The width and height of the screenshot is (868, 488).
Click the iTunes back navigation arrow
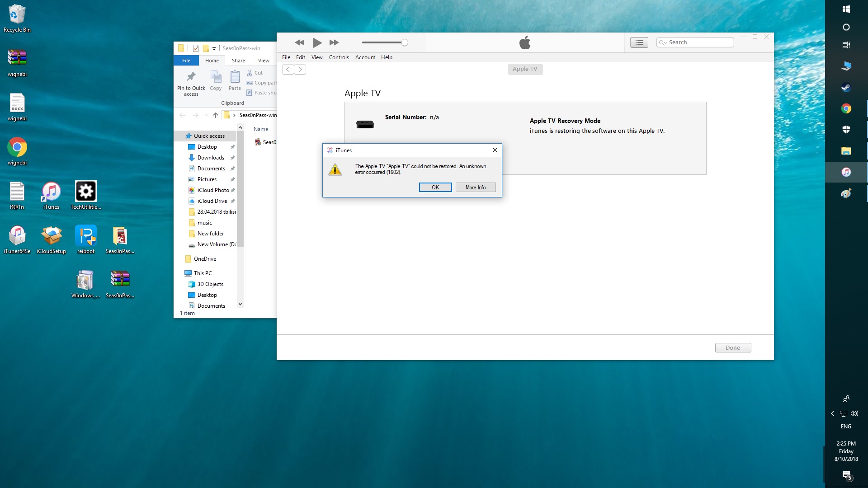coord(288,69)
